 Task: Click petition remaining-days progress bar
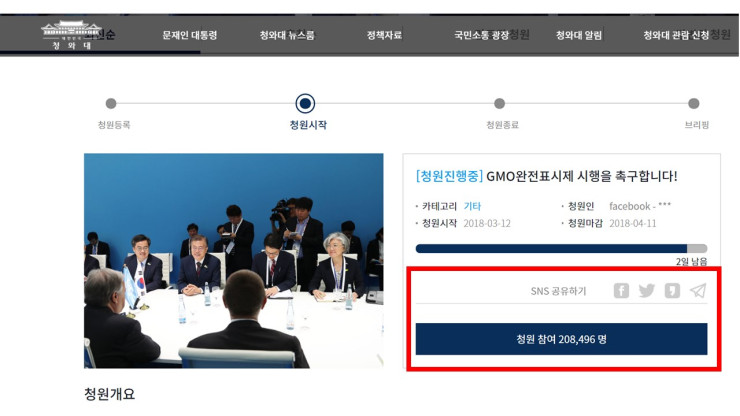pyautogui.click(x=561, y=248)
